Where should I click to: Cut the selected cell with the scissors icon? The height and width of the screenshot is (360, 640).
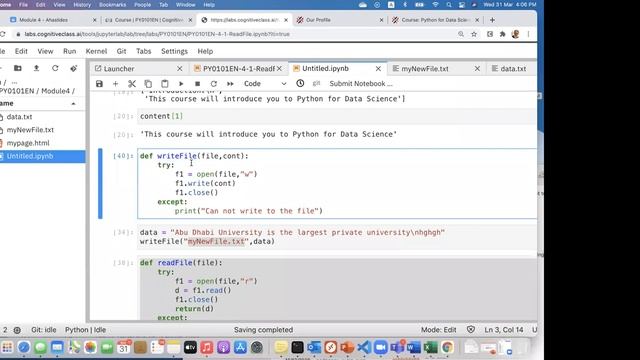pos(132,84)
